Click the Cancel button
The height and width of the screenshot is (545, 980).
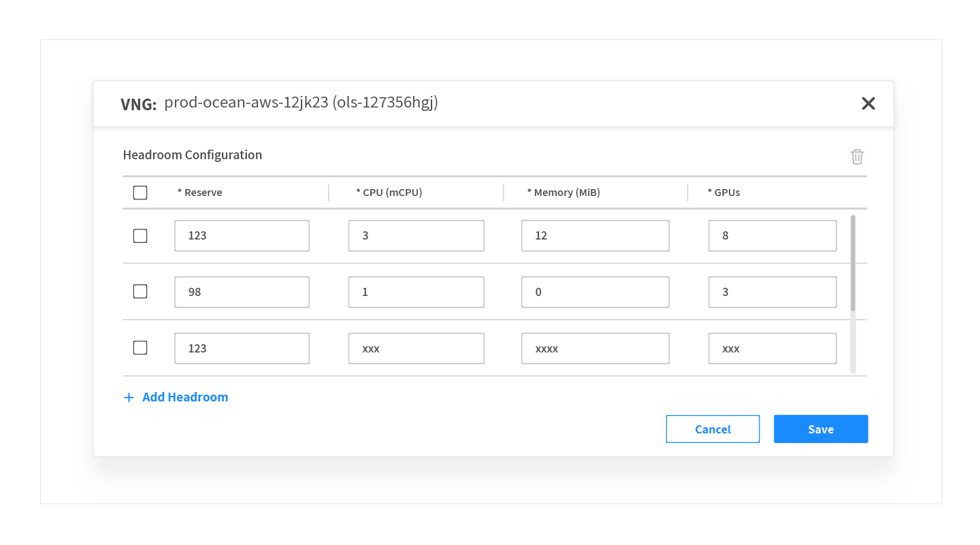[713, 429]
